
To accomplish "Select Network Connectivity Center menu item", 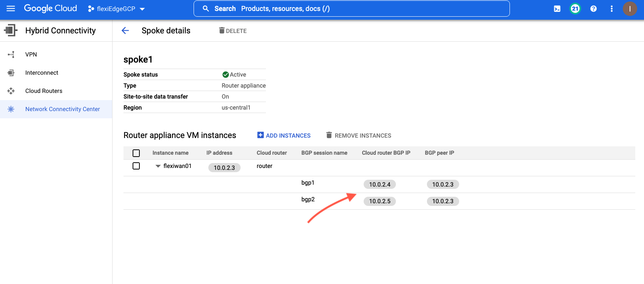I will click(x=63, y=109).
